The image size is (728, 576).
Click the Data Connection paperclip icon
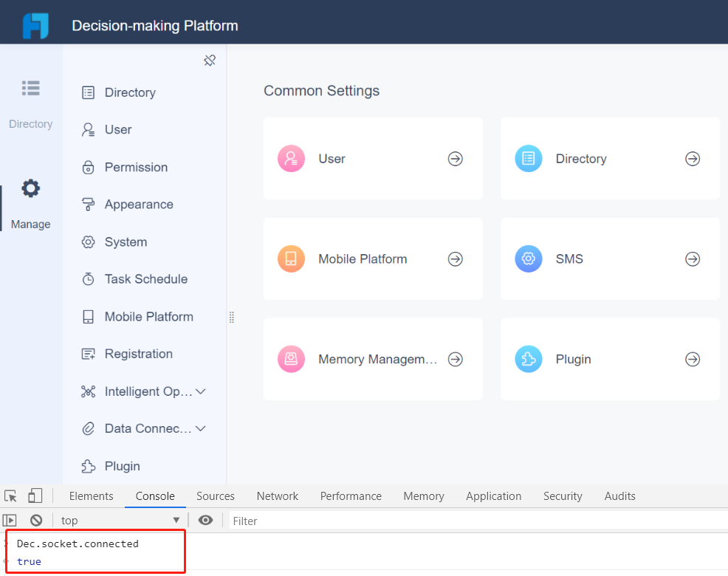tap(88, 429)
